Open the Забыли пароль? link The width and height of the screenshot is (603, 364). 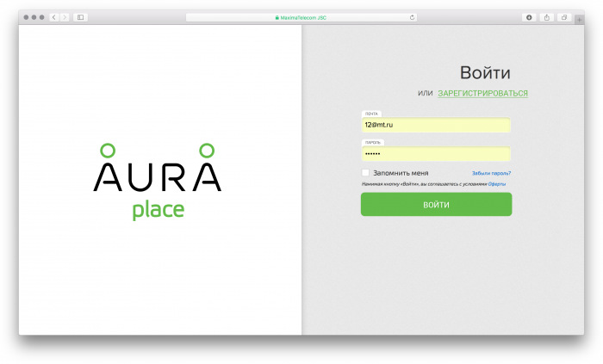tap(491, 173)
